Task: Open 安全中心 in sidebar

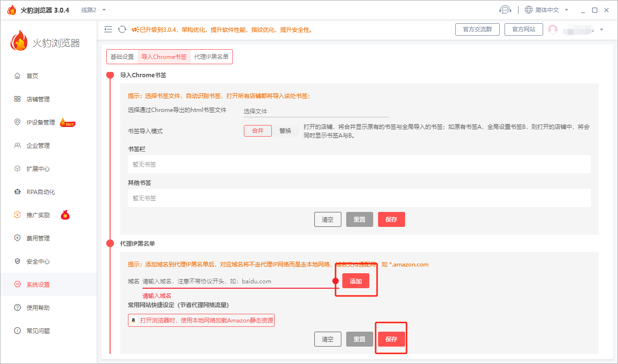Action: click(x=38, y=262)
